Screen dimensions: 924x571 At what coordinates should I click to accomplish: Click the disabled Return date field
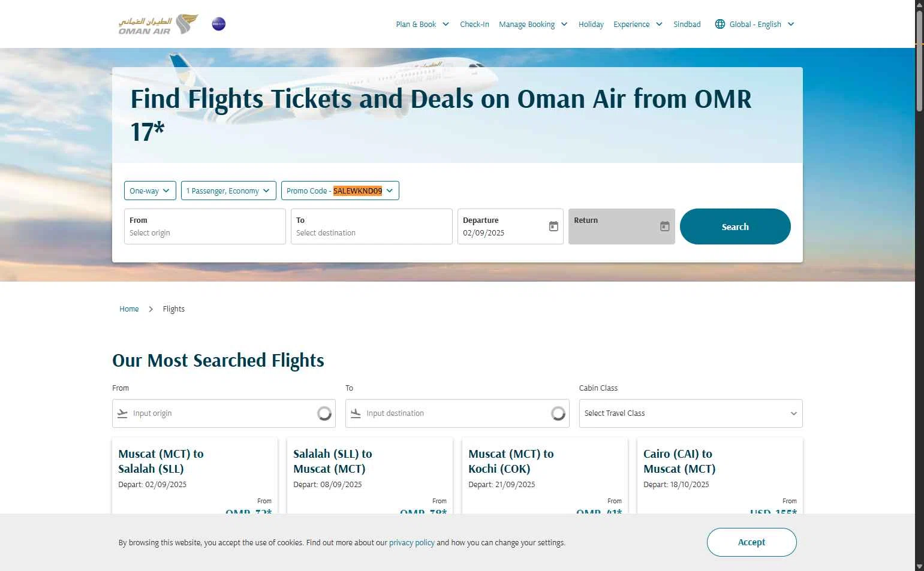622,226
